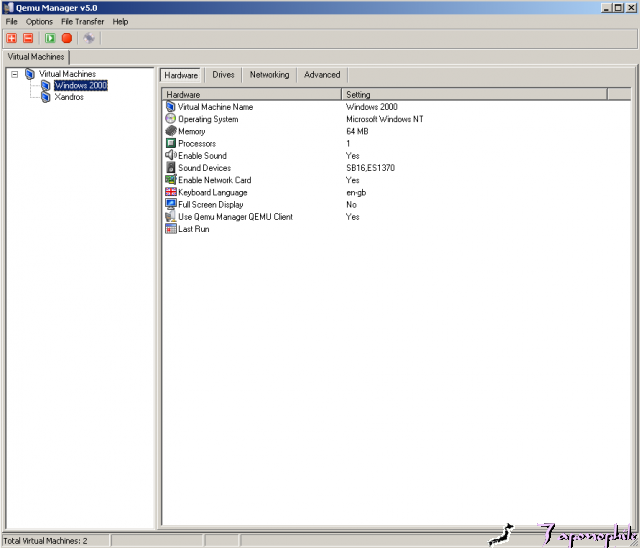The width and height of the screenshot is (640, 548).
Task: Click the Enable Network Card label
Action: tap(215, 180)
